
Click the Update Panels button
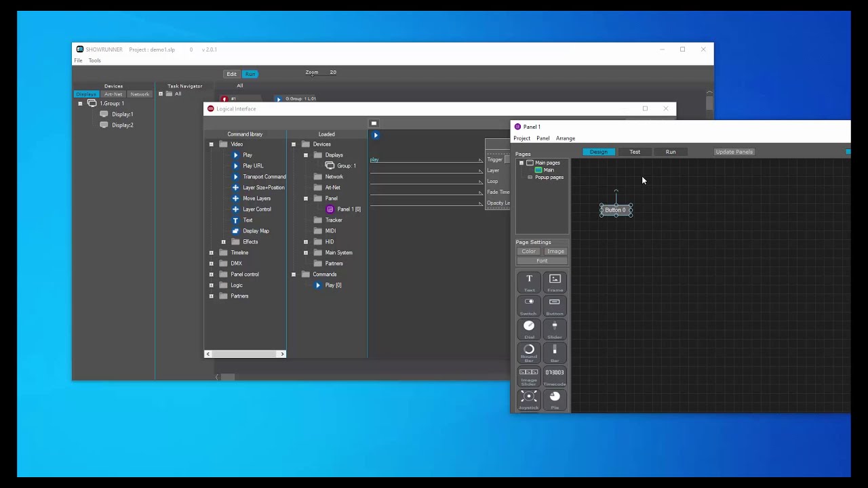pos(734,152)
